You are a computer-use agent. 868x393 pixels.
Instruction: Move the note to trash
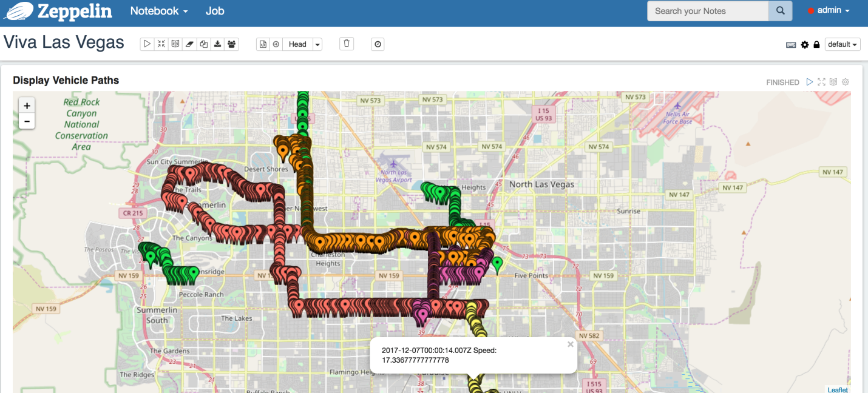[x=346, y=44]
